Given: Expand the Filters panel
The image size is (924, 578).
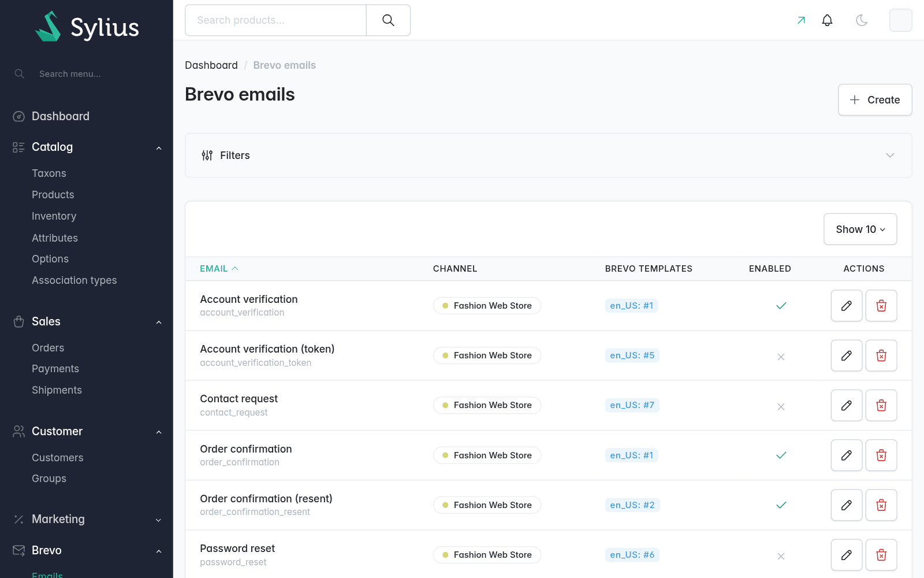Looking at the screenshot, I should (x=548, y=155).
